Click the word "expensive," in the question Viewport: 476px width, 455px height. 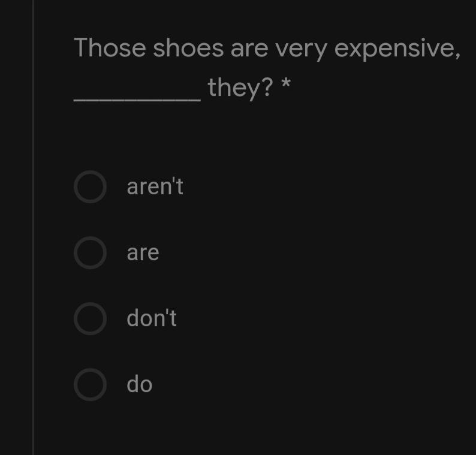(397, 49)
